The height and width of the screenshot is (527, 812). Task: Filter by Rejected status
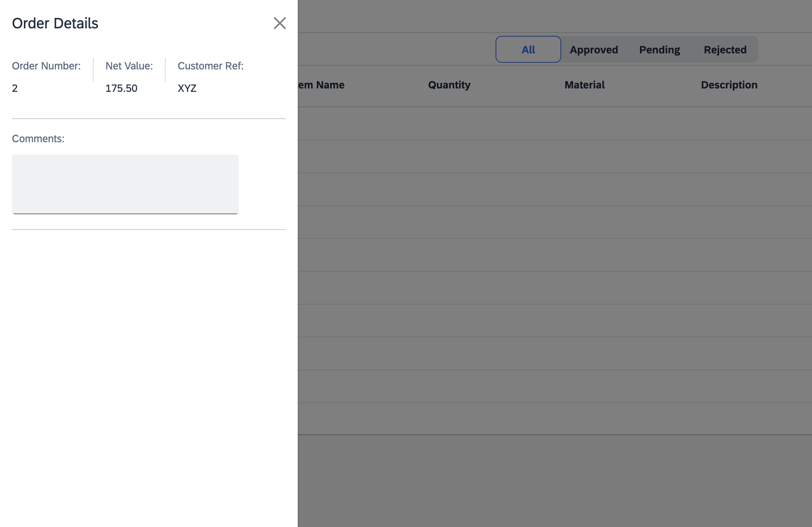(725, 50)
